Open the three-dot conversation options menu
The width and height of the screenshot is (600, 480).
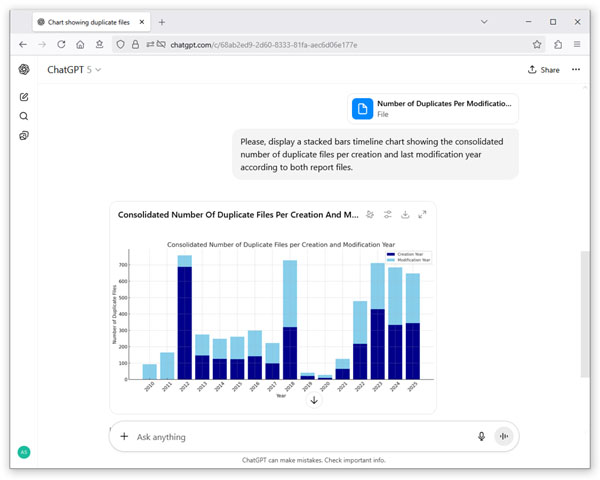[x=576, y=70]
